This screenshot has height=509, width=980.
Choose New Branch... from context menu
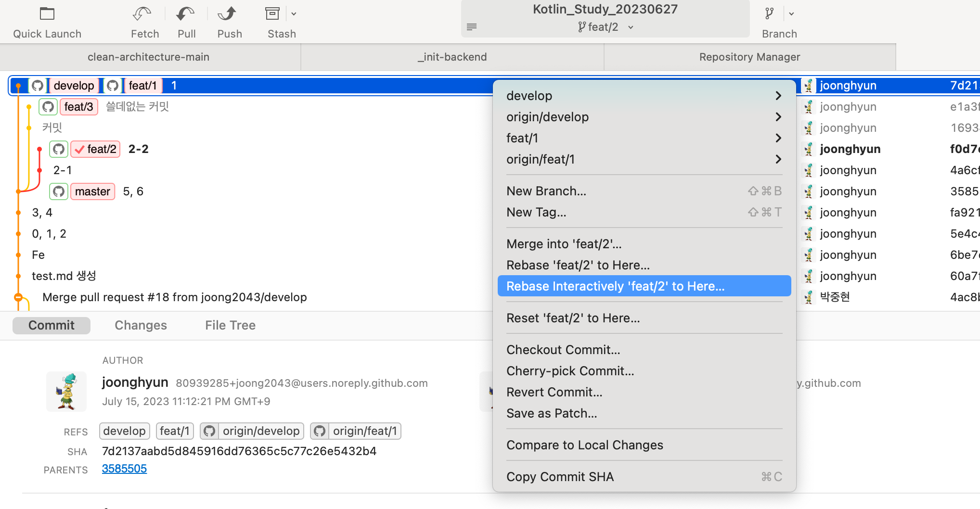click(644, 191)
